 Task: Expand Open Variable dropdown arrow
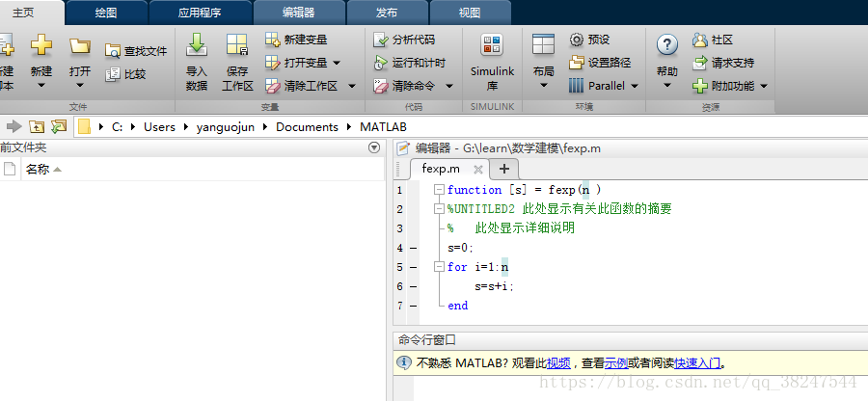click(x=336, y=63)
